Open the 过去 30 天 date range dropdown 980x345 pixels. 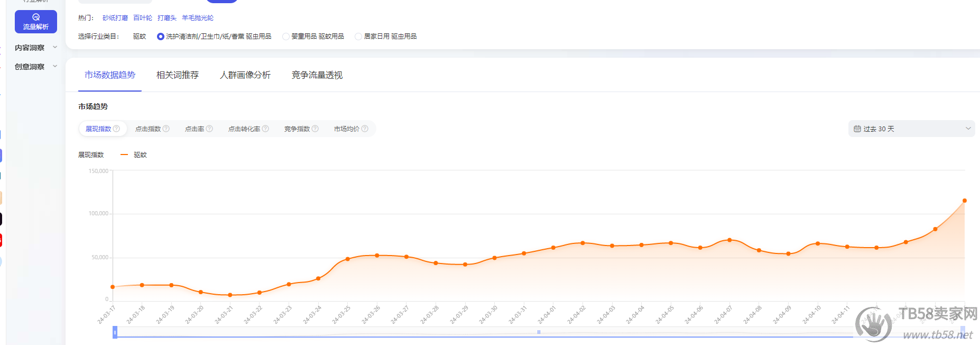coord(911,129)
